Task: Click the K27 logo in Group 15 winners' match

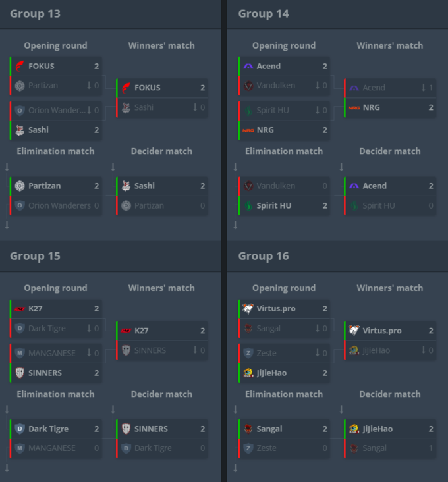Action: 126,331
